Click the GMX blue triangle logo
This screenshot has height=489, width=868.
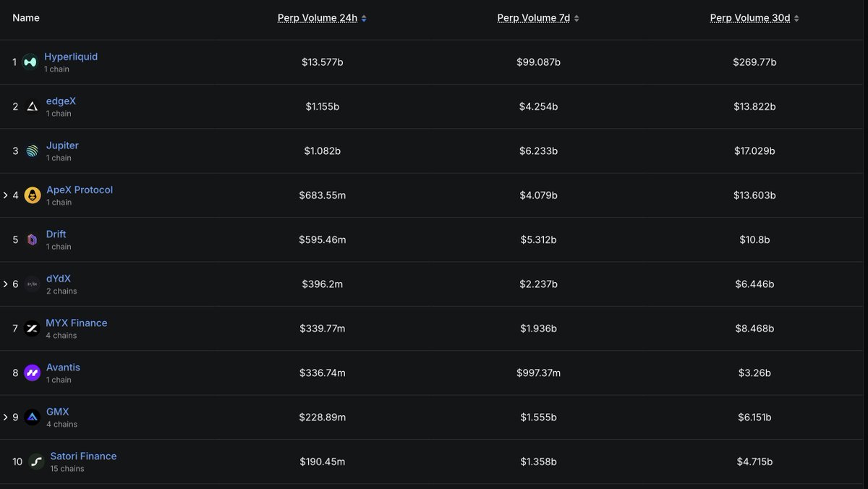click(x=32, y=417)
